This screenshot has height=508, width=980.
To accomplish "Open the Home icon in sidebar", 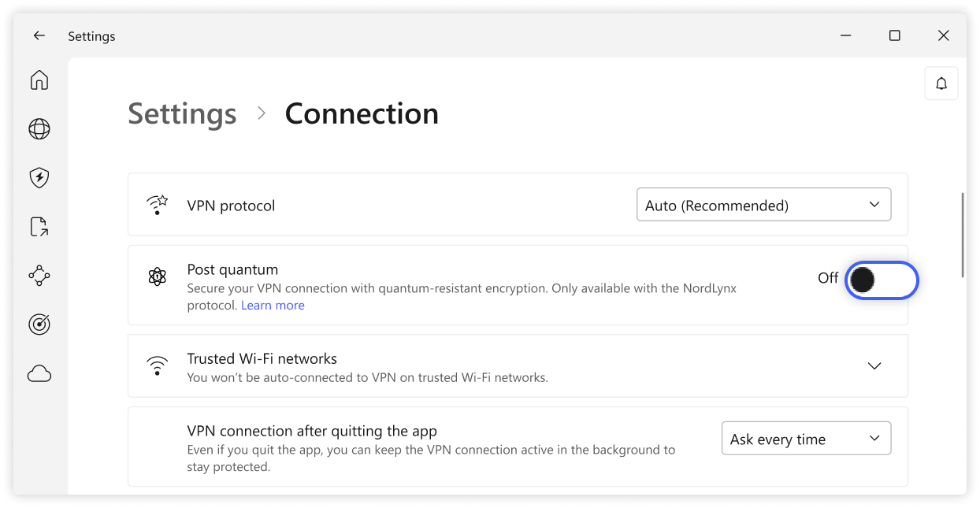I will [39, 80].
